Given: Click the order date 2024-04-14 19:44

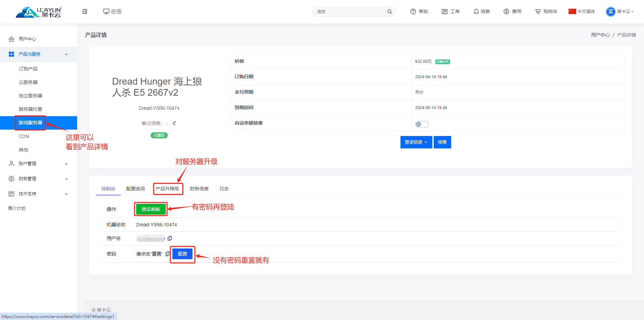Looking at the screenshot, I should [x=431, y=77].
